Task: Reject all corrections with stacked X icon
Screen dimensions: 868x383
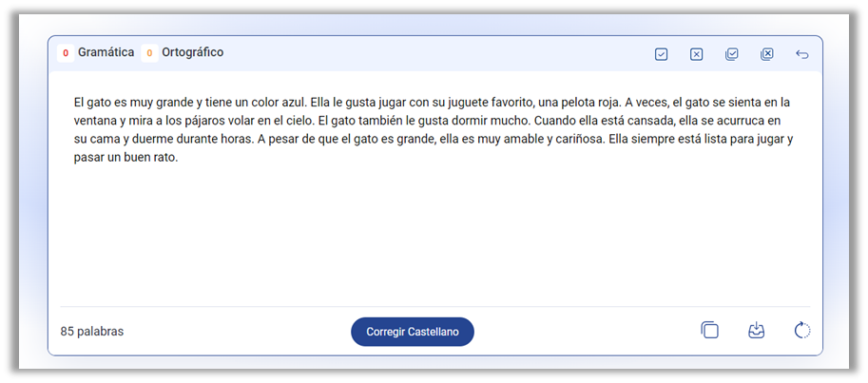Action: point(766,54)
